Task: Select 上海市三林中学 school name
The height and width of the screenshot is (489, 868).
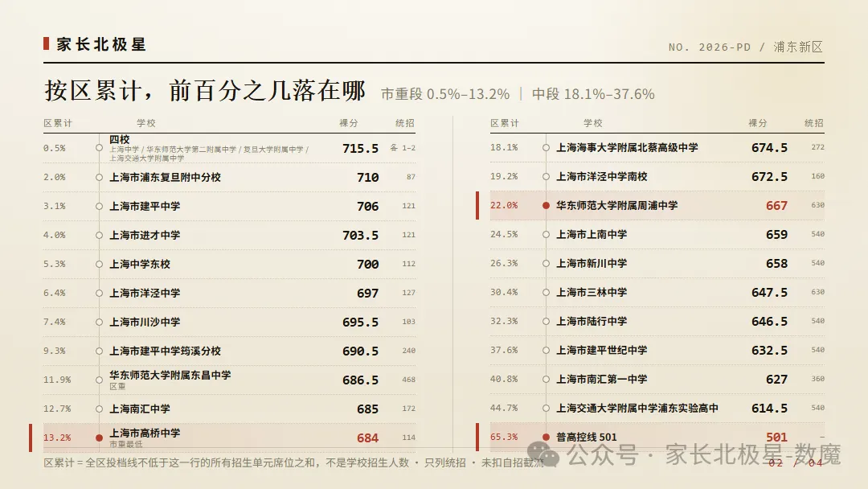Action: coord(592,293)
